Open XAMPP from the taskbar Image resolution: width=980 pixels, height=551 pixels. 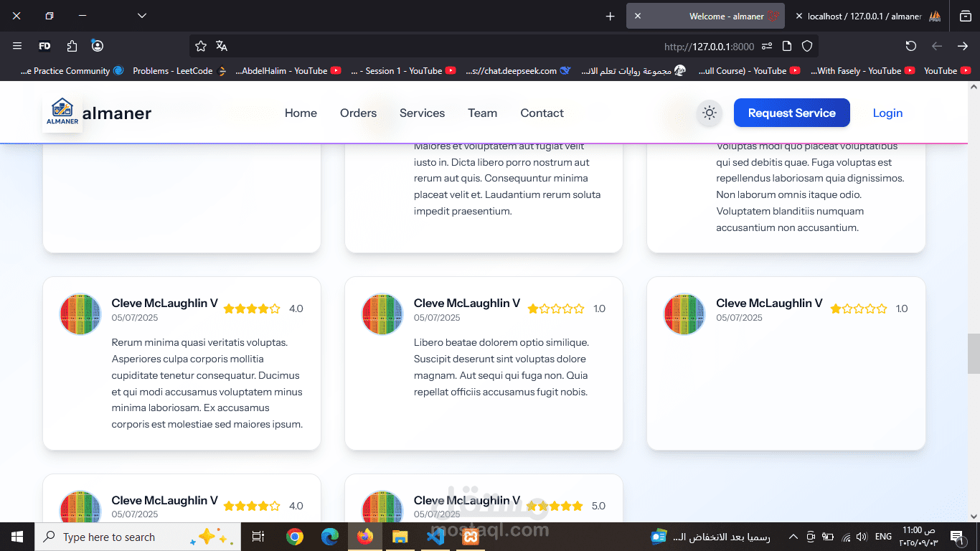click(471, 537)
